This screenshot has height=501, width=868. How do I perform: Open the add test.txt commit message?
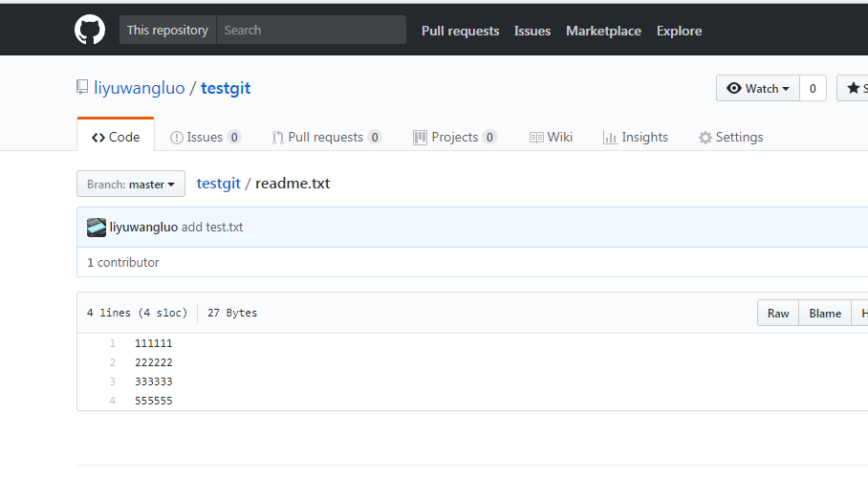pyautogui.click(x=212, y=228)
